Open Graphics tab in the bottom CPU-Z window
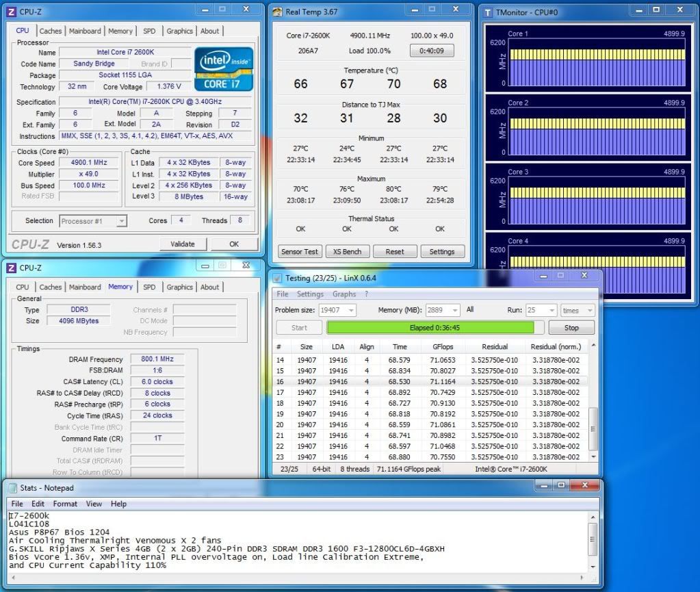Screen dimensions: 700x592 coord(179,287)
